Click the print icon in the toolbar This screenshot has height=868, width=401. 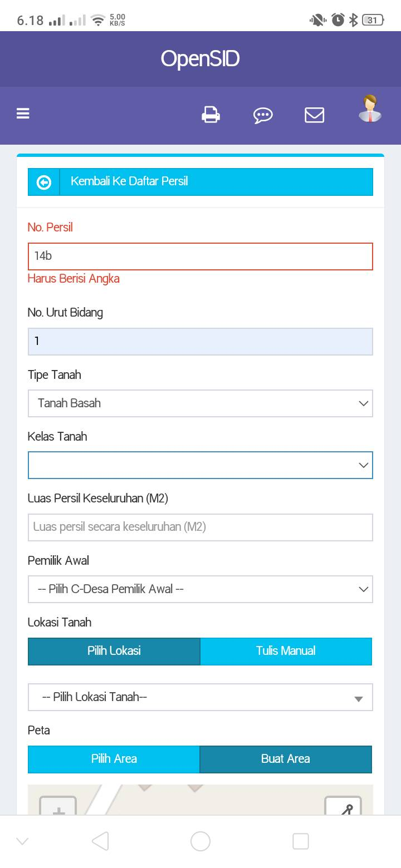(211, 115)
